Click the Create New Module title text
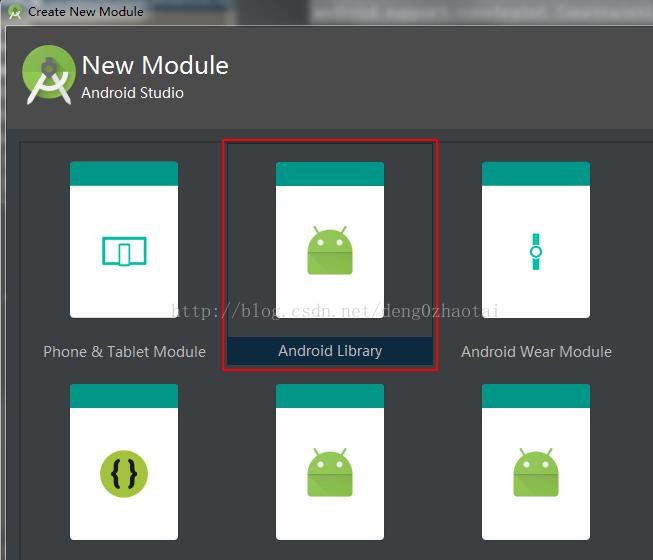Image resolution: width=653 pixels, height=560 pixels. [86, 12]
